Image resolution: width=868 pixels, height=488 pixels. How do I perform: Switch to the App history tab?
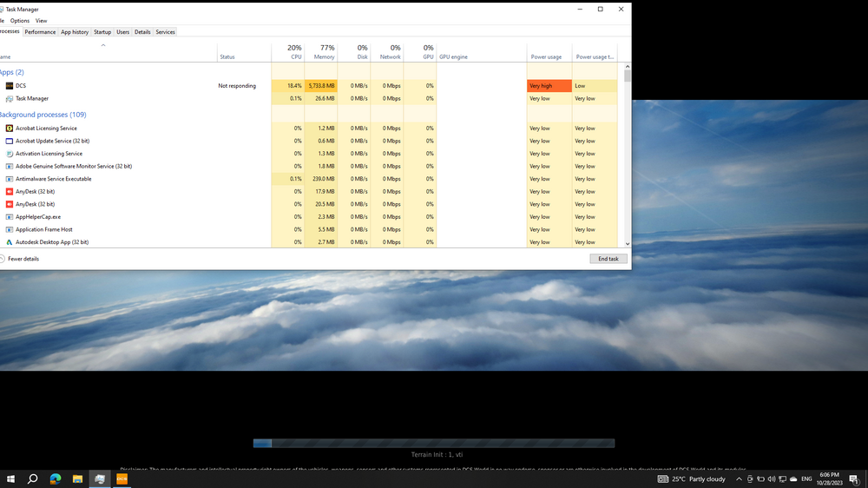point(75,32)
